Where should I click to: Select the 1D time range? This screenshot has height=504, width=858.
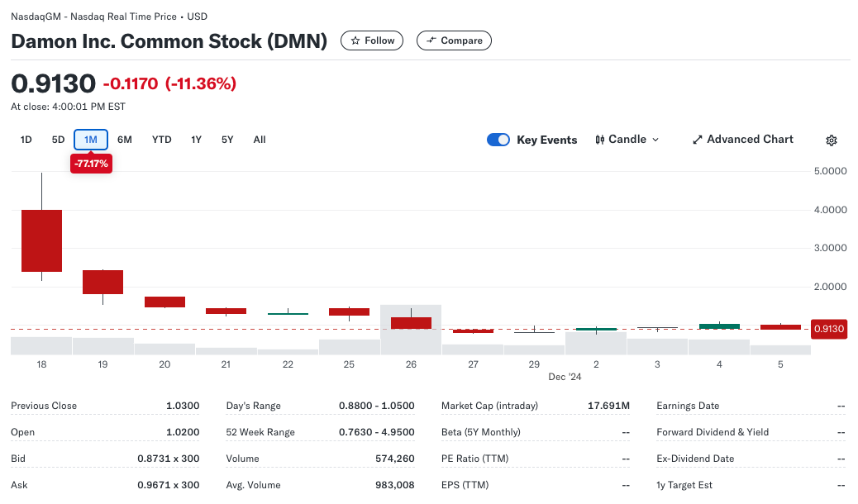tap(26, 140)
